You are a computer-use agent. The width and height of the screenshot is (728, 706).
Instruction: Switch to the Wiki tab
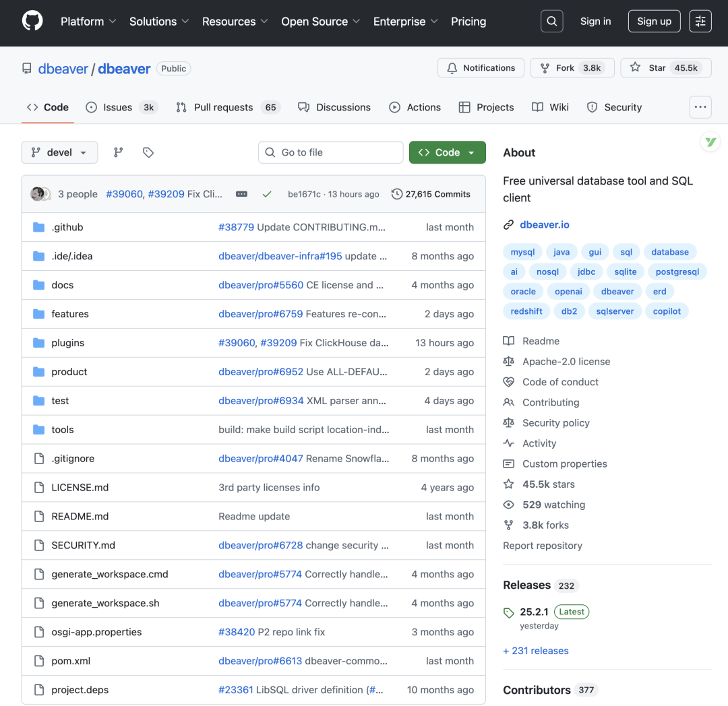click(x=550, y=107)
